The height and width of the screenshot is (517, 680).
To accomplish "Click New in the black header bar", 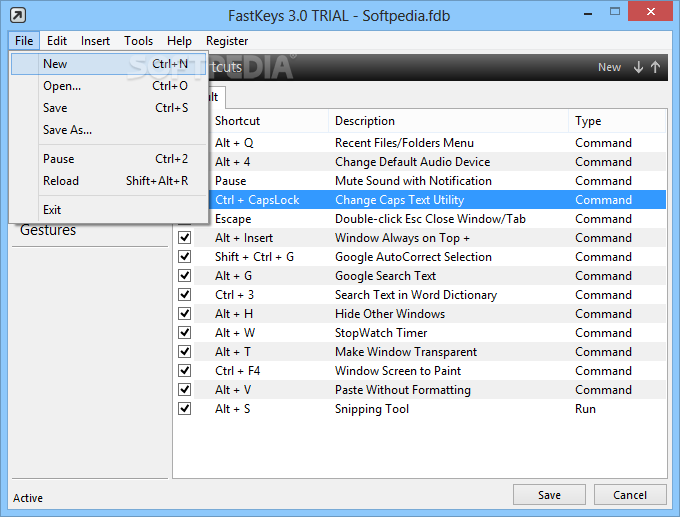I will coord(609,67).
